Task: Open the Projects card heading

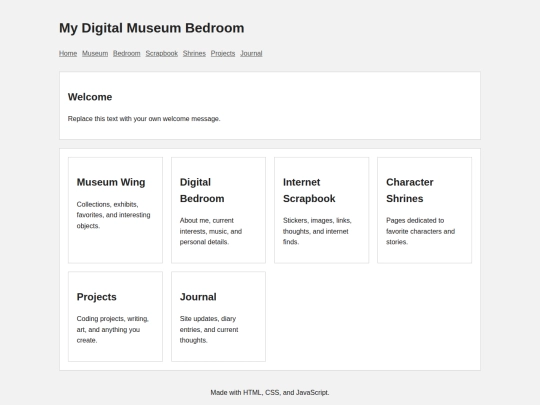Action: pyautogui.click(x=96, y=297)
